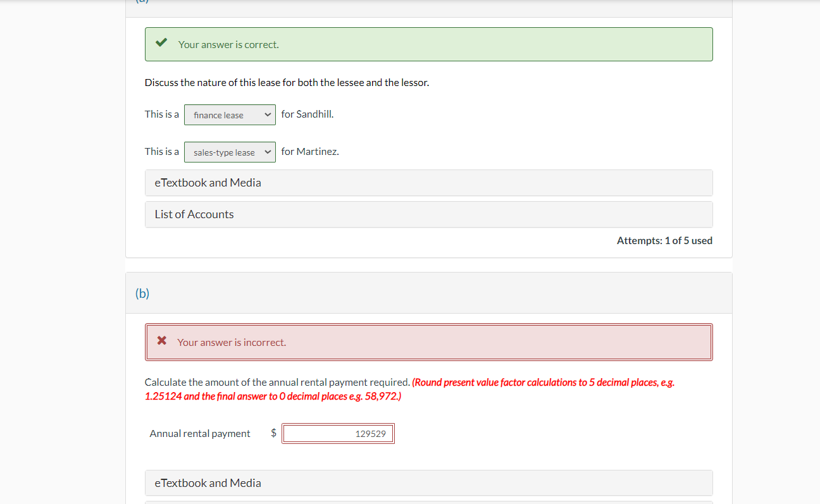820x504 pixels.
Task: Click the dollar sign next to the answer field
Action: pos(273,433)
